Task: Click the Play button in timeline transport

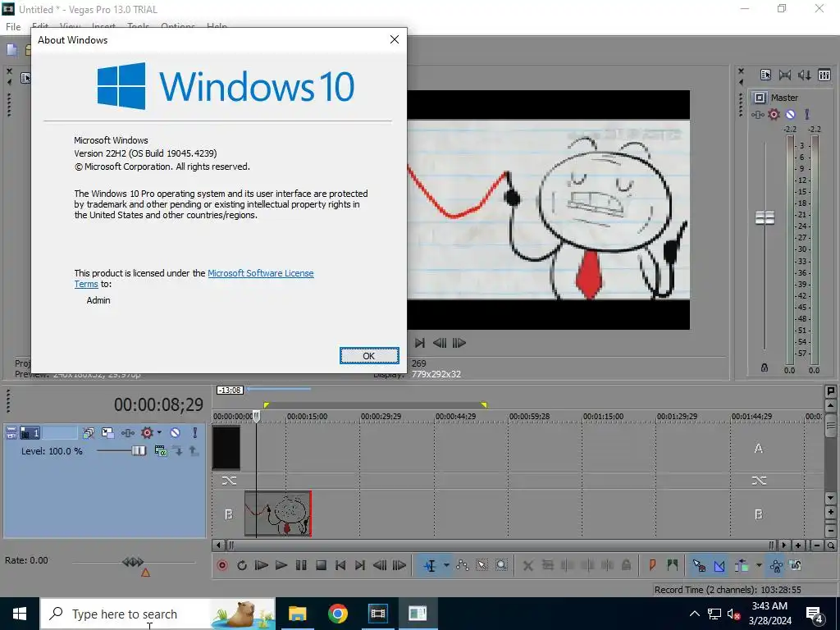Action: pyautogui.click(x=281, y=565)
